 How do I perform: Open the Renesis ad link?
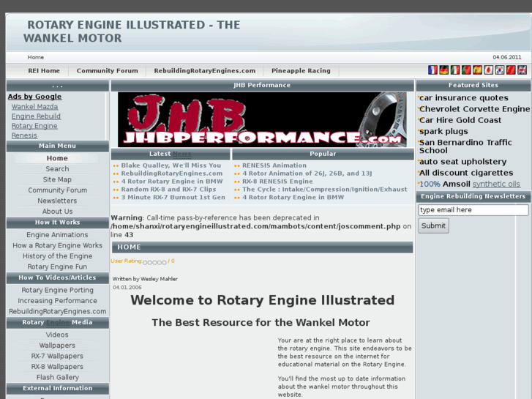click(24, 135)
